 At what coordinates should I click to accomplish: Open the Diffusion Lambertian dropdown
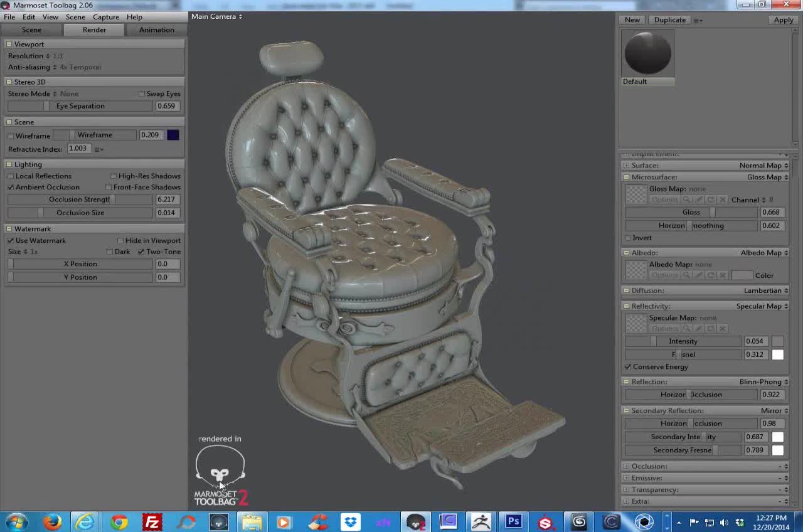pyautogui.click(x=766, y=291)
